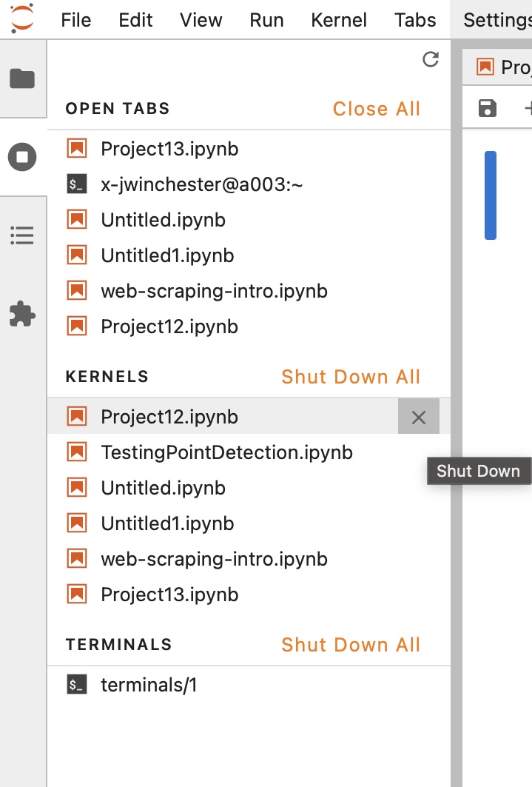Open the file browser sidebar panel
This screenshot has height=787, width=532.
23,78
